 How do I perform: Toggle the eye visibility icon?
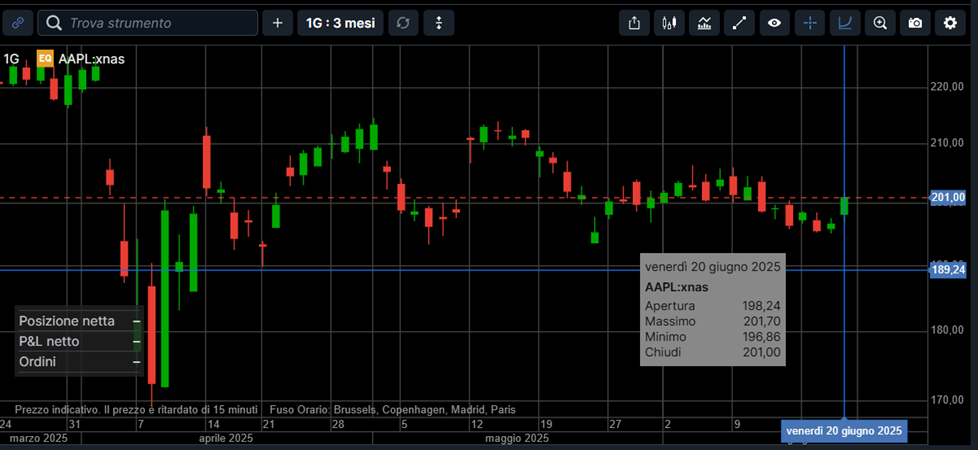tap(775, 23)
